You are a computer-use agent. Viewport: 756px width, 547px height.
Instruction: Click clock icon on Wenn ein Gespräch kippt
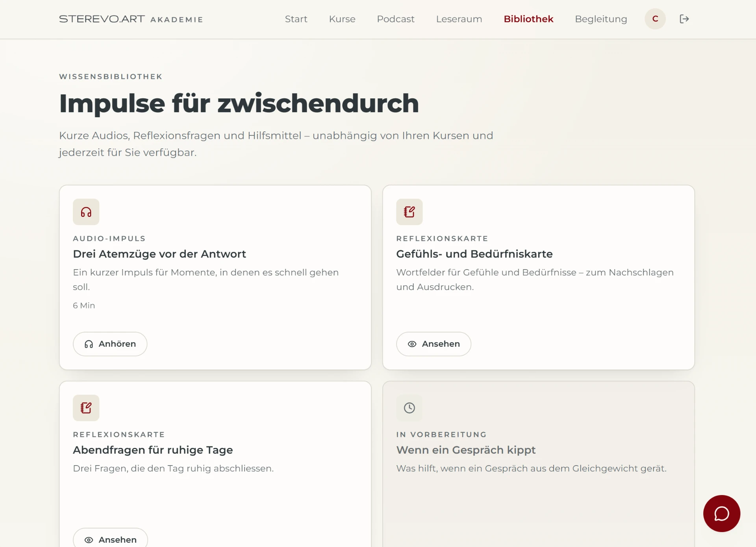pyautogui.click(x=409, y=408)
